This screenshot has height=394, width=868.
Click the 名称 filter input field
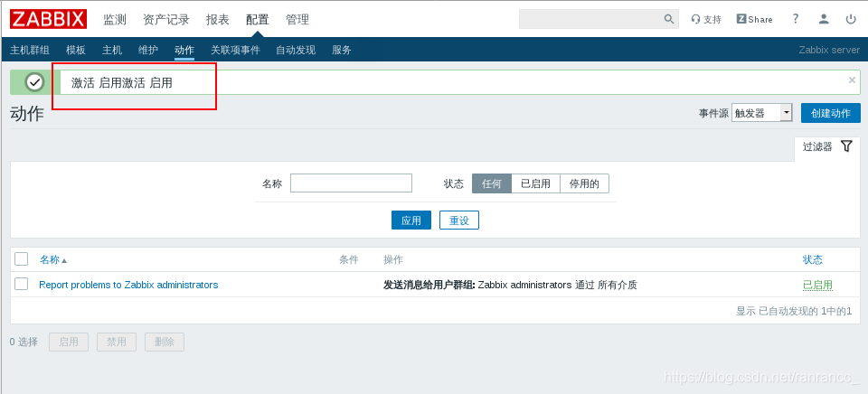coord(351,183)
